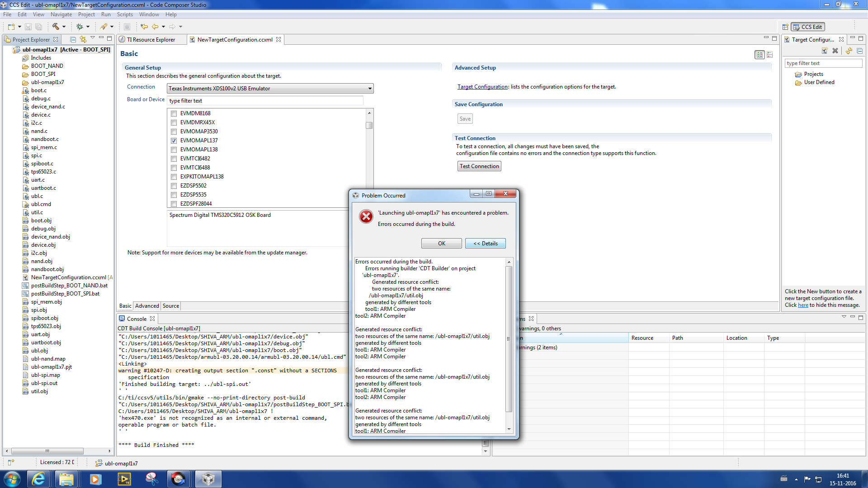Open the dropdown arrow beside the pen icon

(x=112, y=27)
